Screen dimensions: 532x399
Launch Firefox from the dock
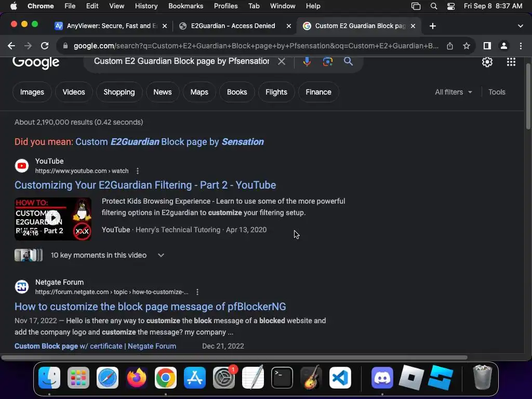[137, 378]
